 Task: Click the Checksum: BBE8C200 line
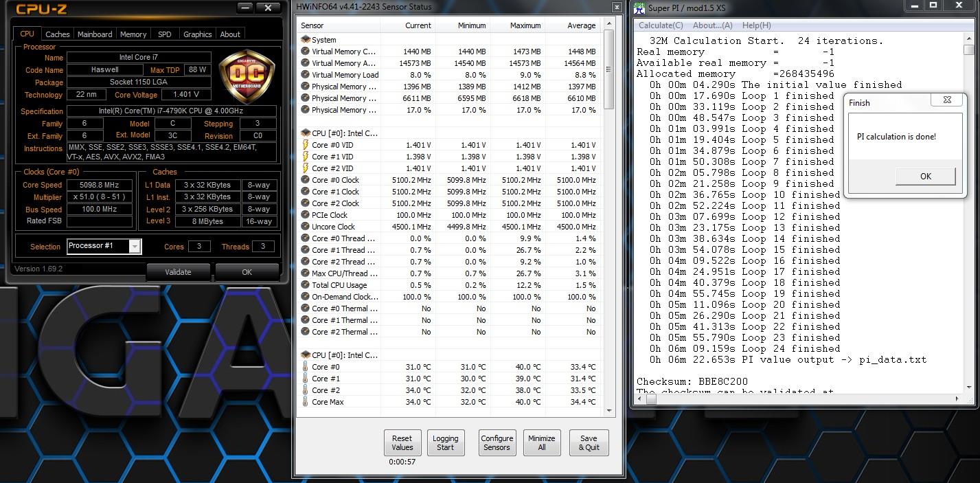[692, 381]
